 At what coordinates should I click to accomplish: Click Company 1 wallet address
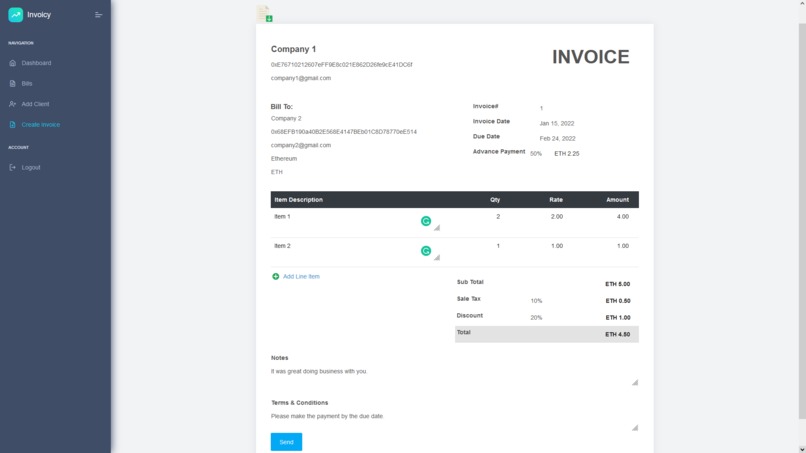(341, 65)
